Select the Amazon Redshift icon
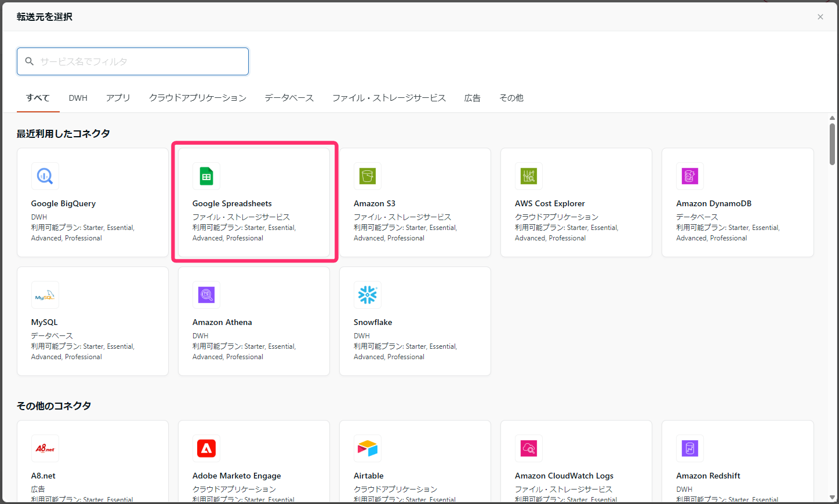Image resolution: width=839 pixels, height=504 pixels. tap(690, 448)
